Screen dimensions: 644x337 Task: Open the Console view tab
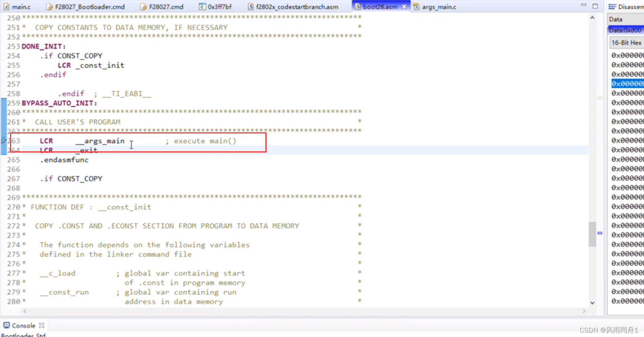pos(23,325)
